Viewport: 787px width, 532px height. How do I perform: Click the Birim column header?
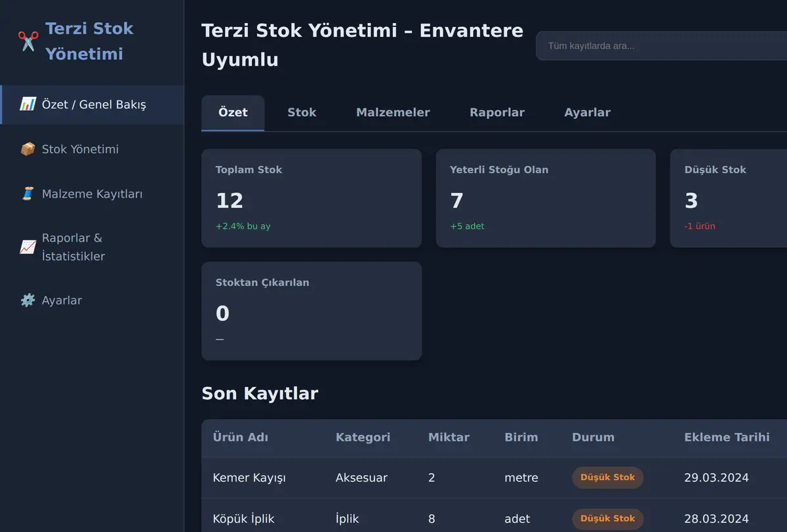click(521, 438)
